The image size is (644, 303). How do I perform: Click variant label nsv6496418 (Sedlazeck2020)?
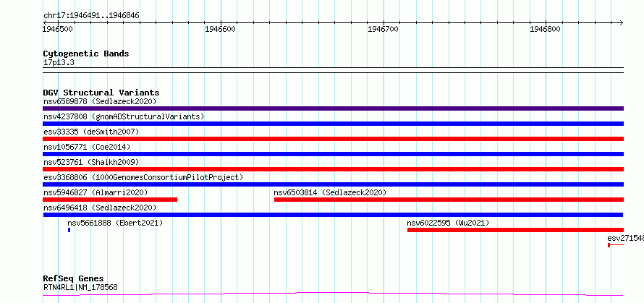click(100, 208)
